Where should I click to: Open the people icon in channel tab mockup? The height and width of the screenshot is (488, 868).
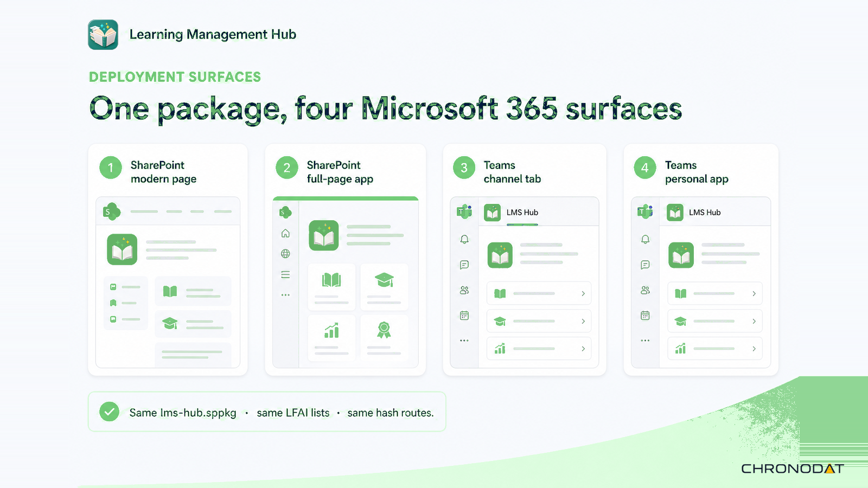(x=464, y=290)
